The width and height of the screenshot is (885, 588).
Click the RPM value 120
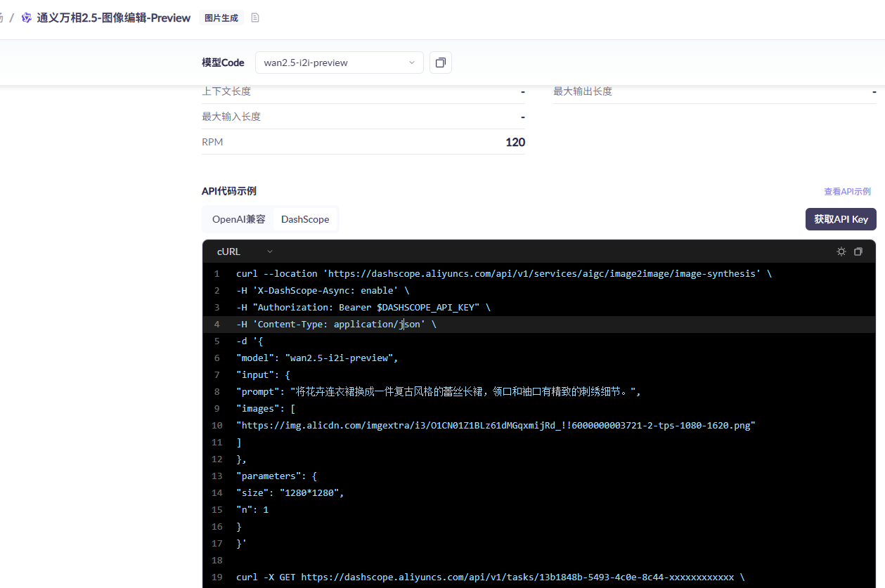[515, 142]
